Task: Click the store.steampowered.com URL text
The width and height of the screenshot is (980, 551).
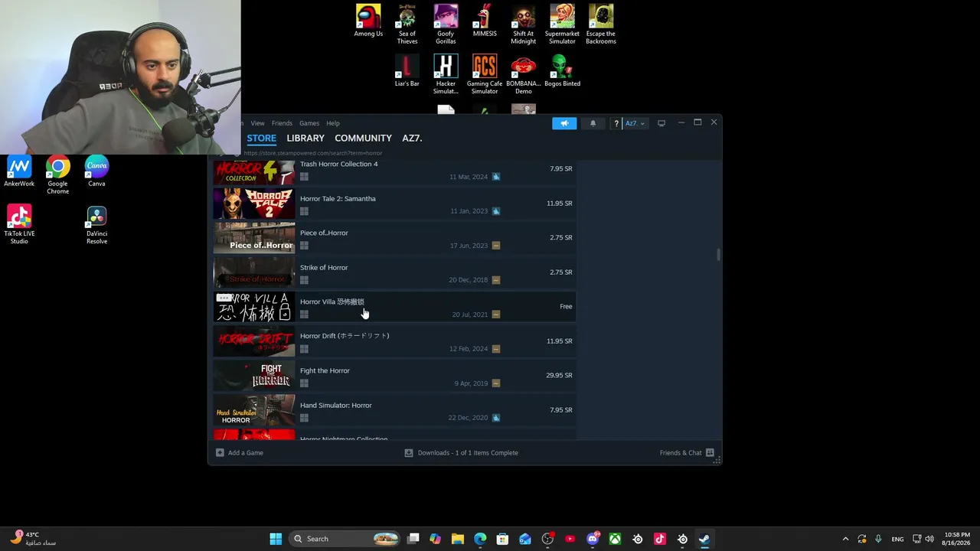Action: pyautogui.click(x=312, y=153)
